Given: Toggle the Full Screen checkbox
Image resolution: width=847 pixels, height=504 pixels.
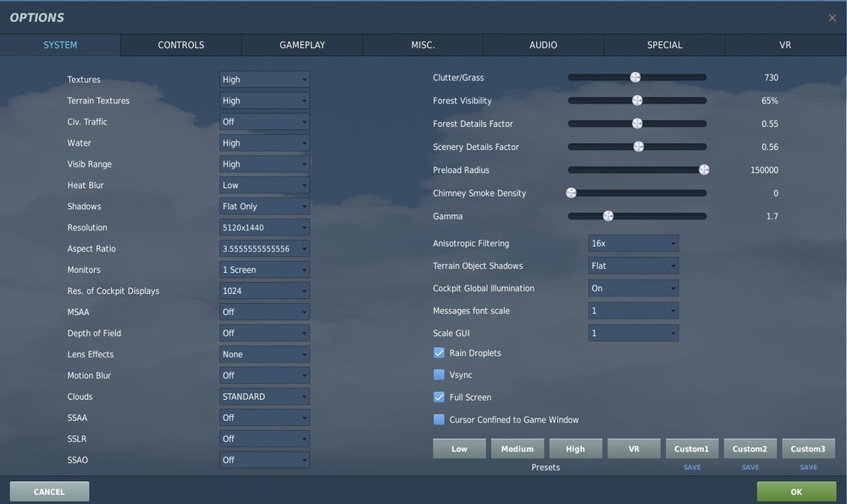Looking at the screenshot, I should (x=439, y=396).
